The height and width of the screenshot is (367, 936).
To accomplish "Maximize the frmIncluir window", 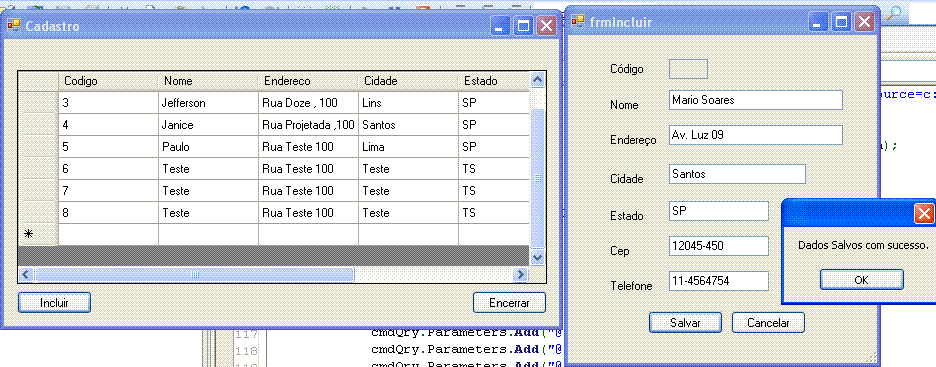I will tap(842, 22).
